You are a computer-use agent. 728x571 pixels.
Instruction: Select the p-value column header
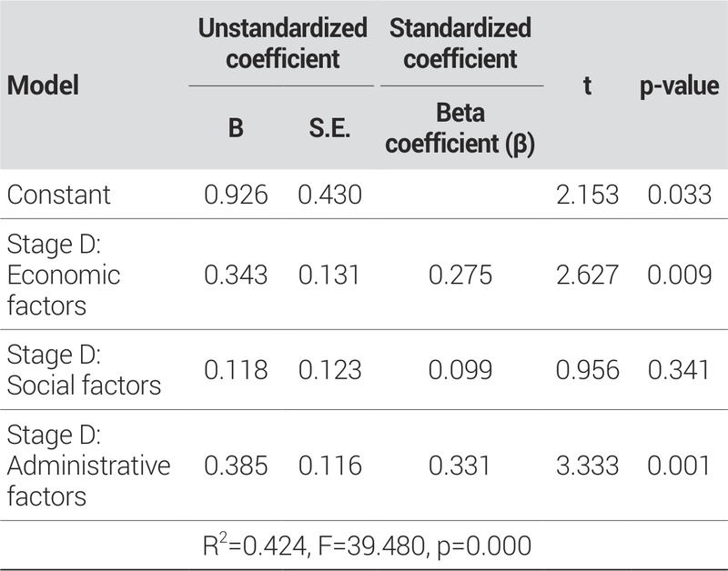679,86
